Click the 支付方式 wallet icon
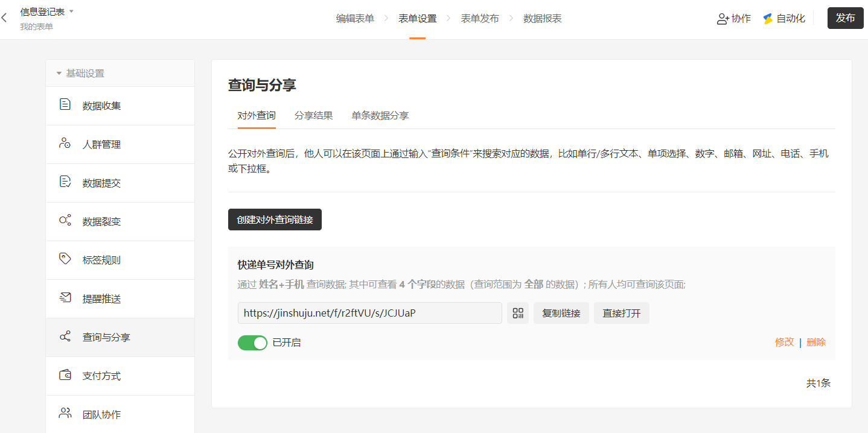 65,375
